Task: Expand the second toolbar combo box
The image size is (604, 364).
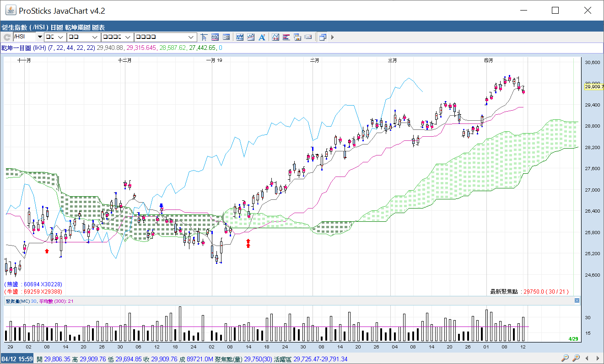Action: (x=84, y=37)
